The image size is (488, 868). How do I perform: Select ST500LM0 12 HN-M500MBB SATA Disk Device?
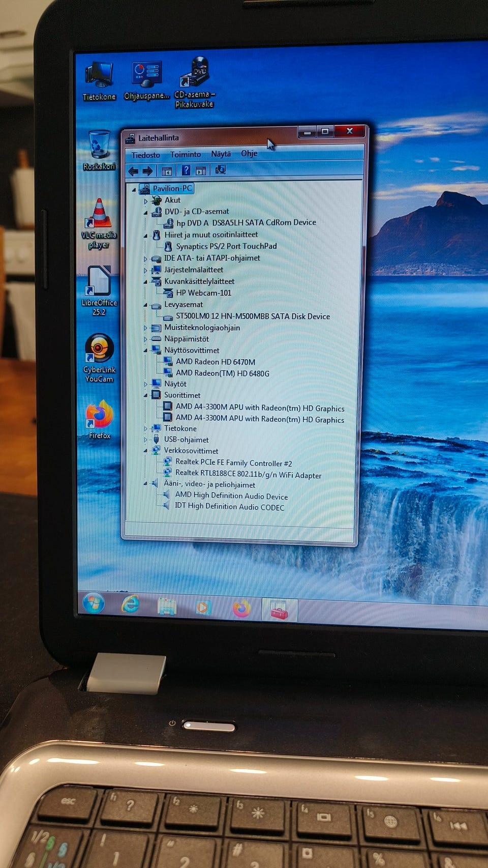tap(253, 316)
